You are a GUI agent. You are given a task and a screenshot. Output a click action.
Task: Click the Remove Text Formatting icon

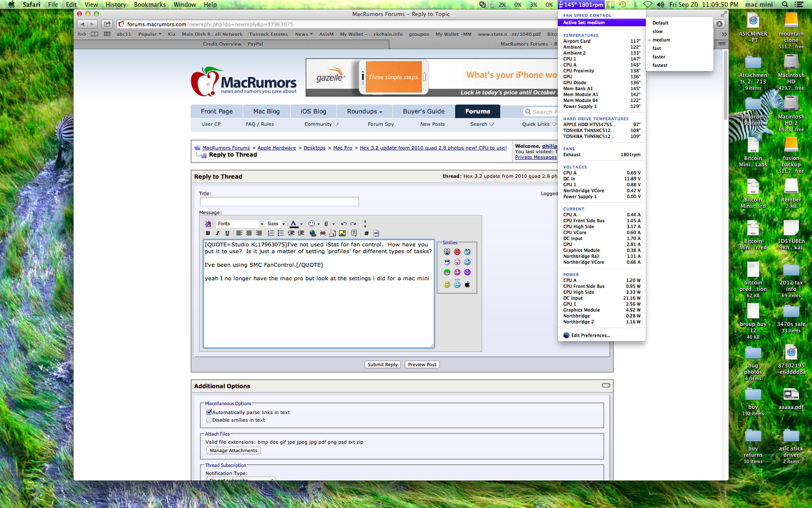point(208,224)
